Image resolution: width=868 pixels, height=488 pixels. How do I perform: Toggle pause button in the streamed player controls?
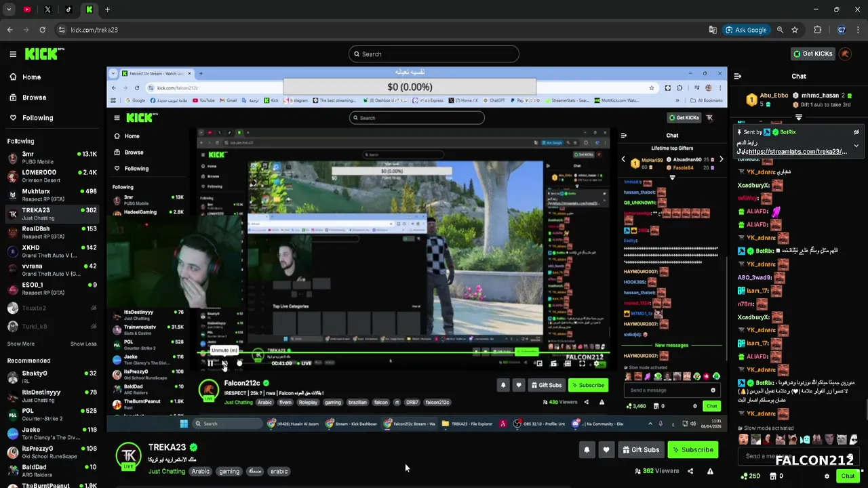point(210,363)
